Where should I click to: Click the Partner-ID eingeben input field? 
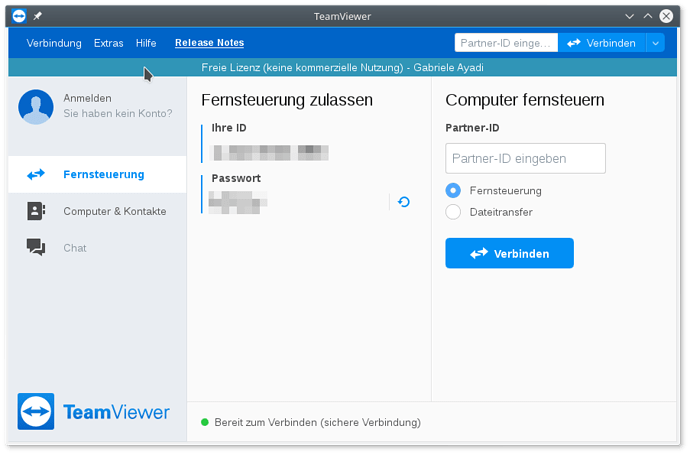(525, 158)
